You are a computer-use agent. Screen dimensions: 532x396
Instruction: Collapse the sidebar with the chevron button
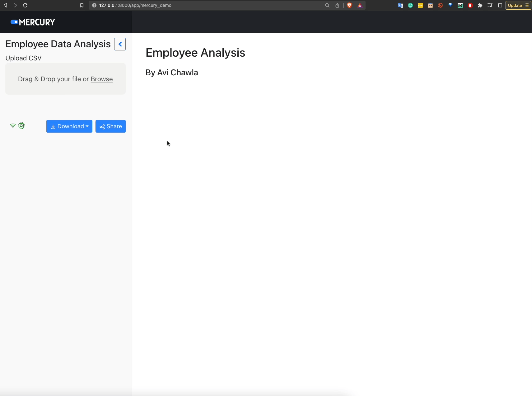coord(120,44)
